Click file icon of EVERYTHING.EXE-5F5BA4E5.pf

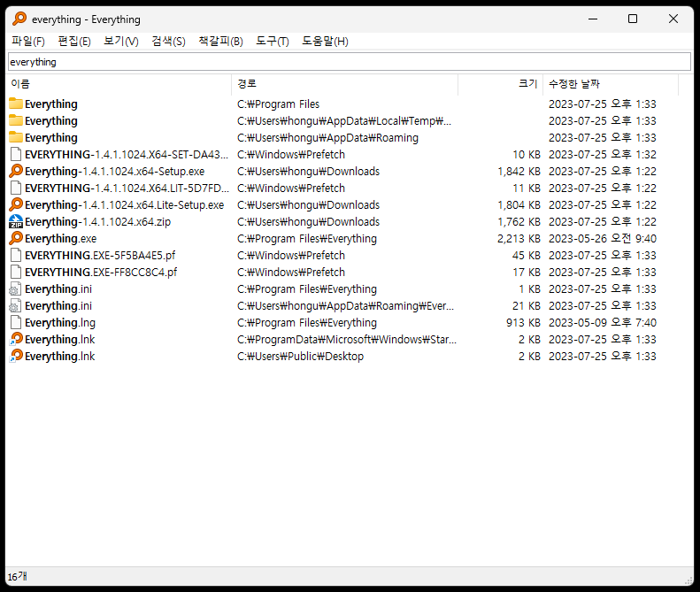pos(16,256)
